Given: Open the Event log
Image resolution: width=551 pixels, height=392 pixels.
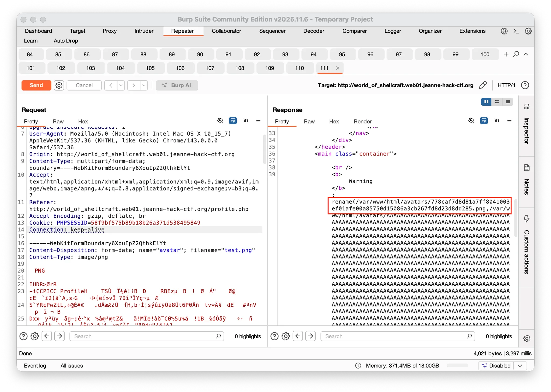Looking at the screenshot, I should pyautogui.click(x=35, y=366).
